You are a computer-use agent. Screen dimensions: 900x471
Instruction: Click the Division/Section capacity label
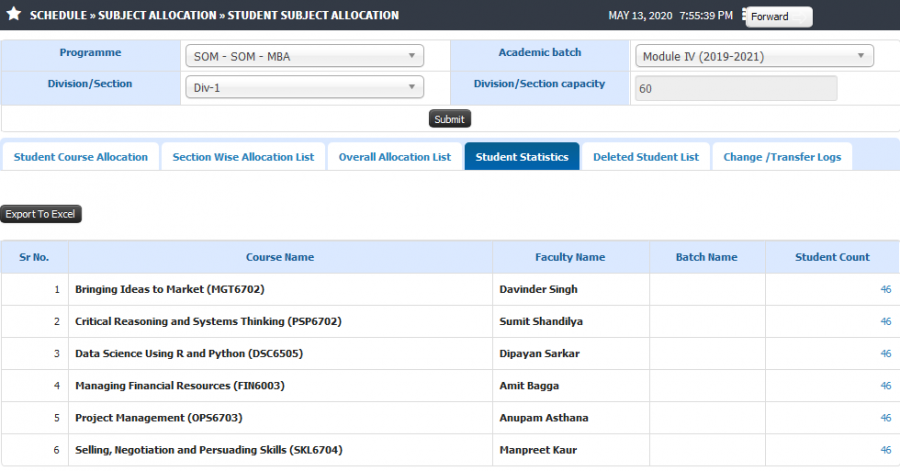[539, 83]
